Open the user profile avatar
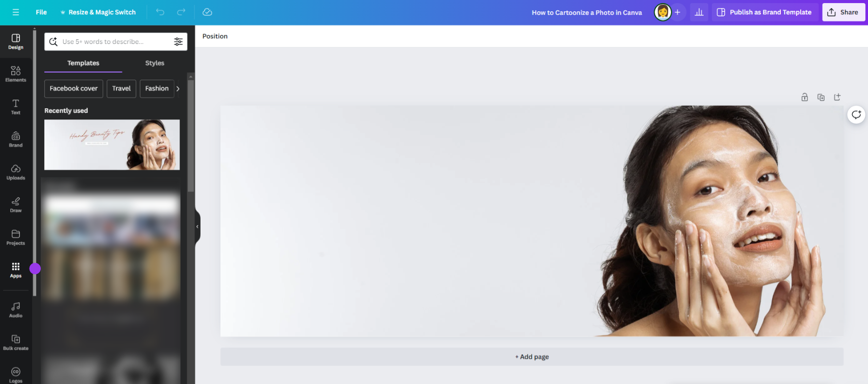Screen dimensions: 868x384 (x=662, y=12)
